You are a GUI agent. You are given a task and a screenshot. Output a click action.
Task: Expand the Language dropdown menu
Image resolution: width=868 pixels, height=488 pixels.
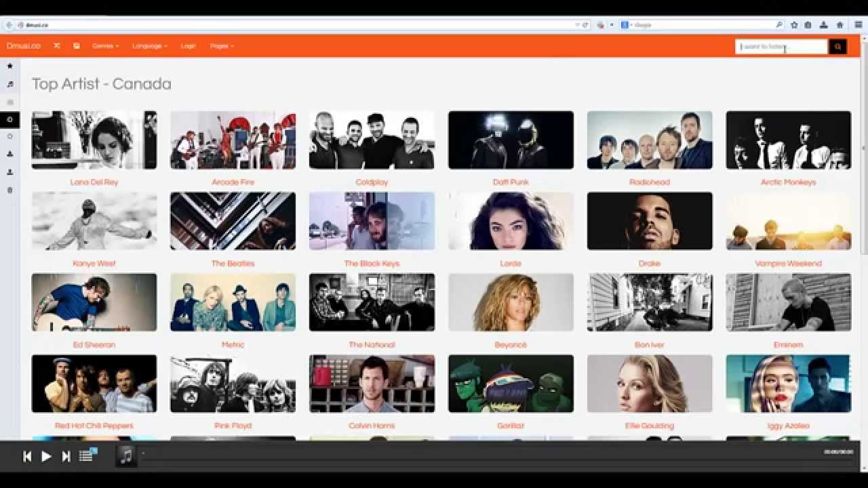[149, 46]
